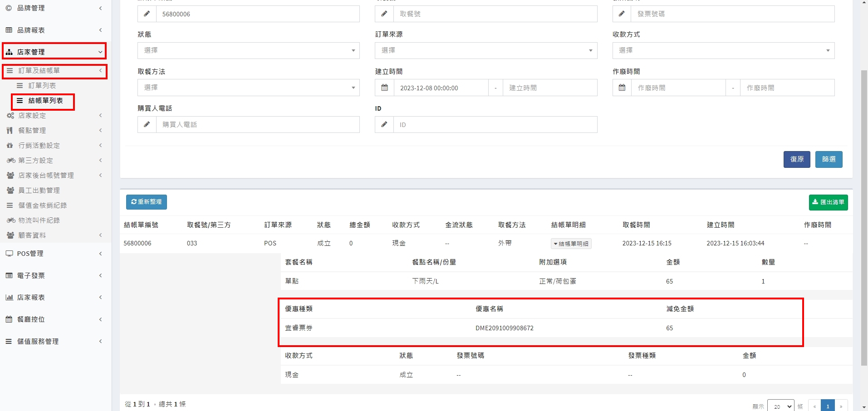Open 訂單列表 in the sidebar

42,86
